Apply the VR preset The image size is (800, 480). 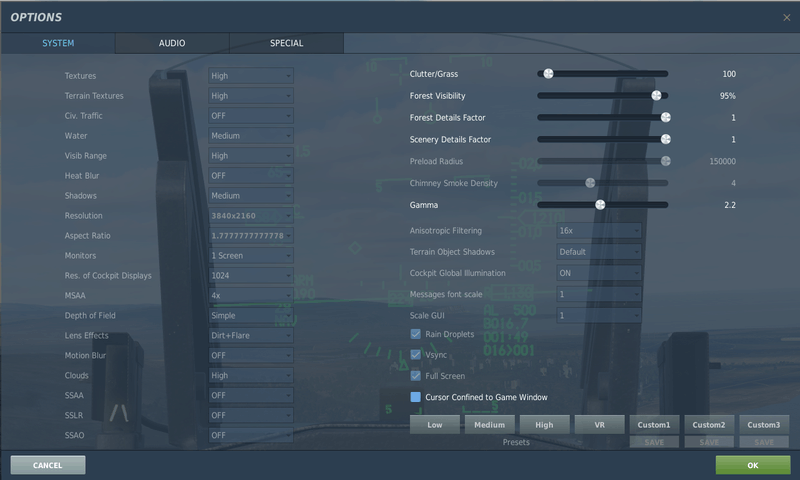click(x=599, y=424)
